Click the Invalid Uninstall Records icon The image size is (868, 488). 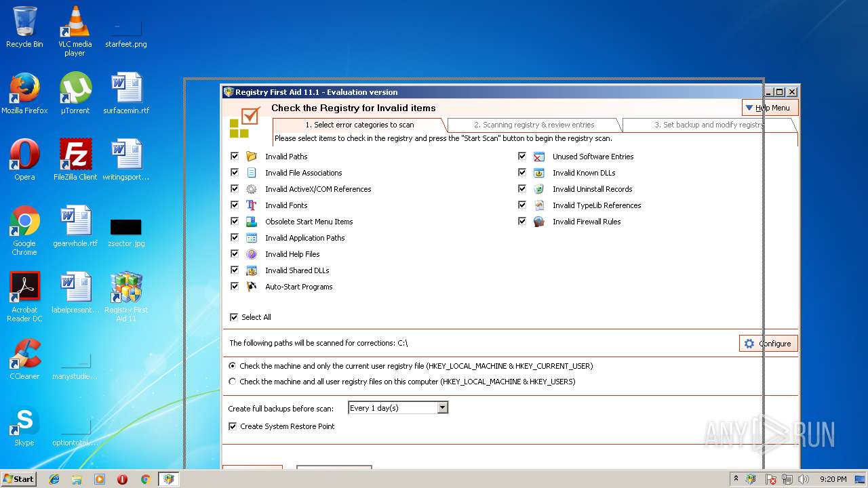539,189
